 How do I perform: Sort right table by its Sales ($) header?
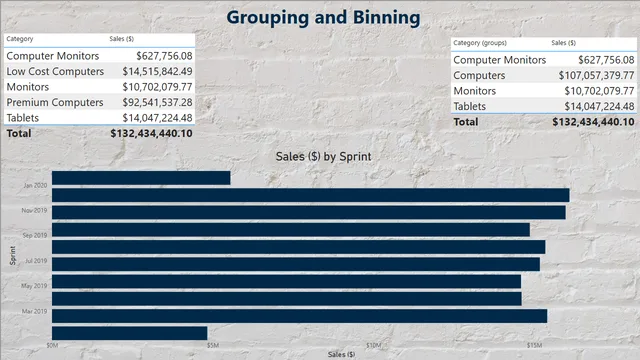(564, 43)
